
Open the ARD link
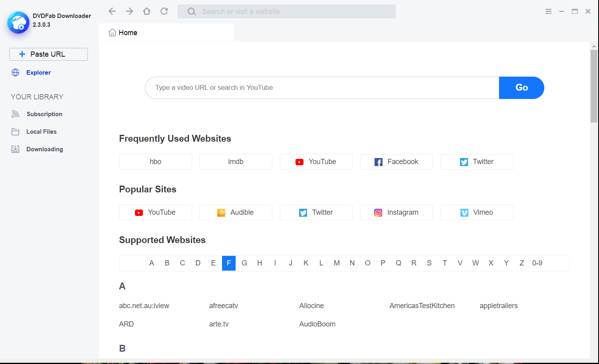point(126,324)
